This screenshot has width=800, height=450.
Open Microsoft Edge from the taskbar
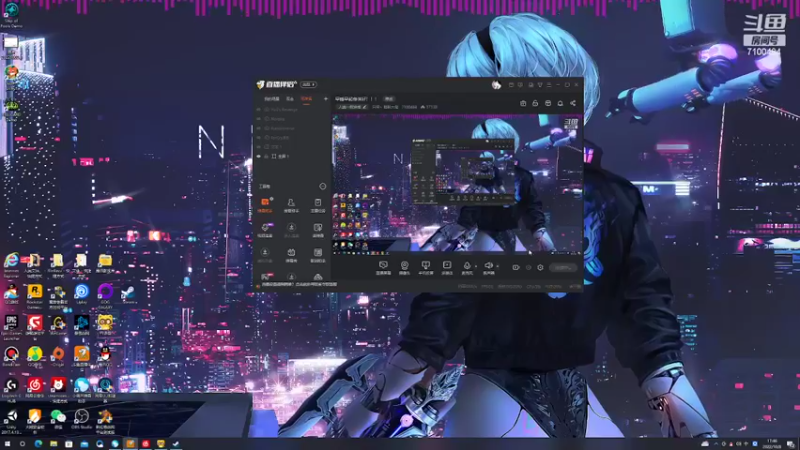[x=38, y=444]
